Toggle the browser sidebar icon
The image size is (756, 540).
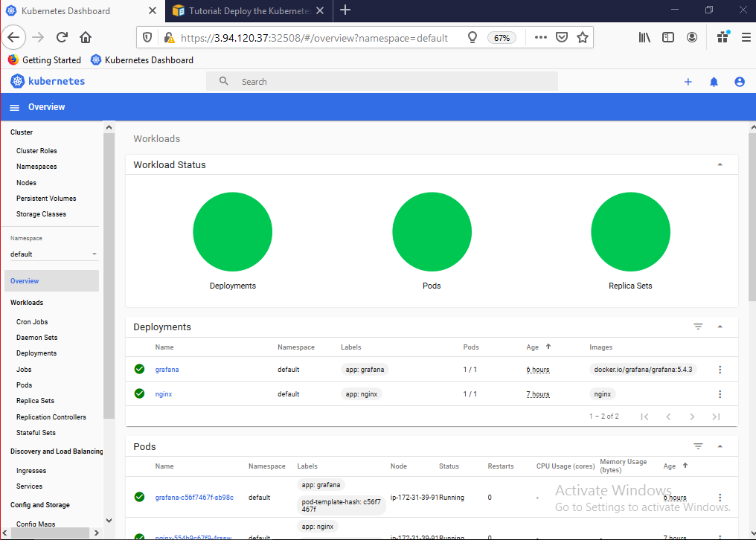(668, 38)
